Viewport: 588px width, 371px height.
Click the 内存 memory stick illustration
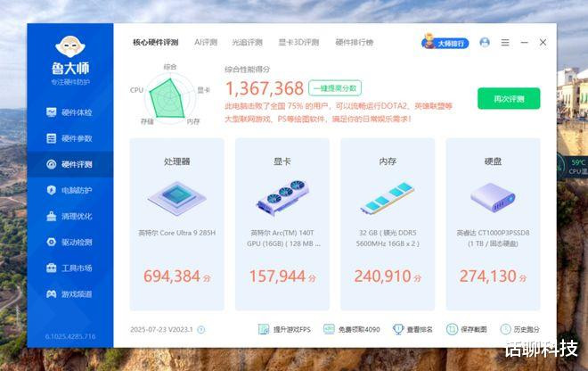(388, 198)
